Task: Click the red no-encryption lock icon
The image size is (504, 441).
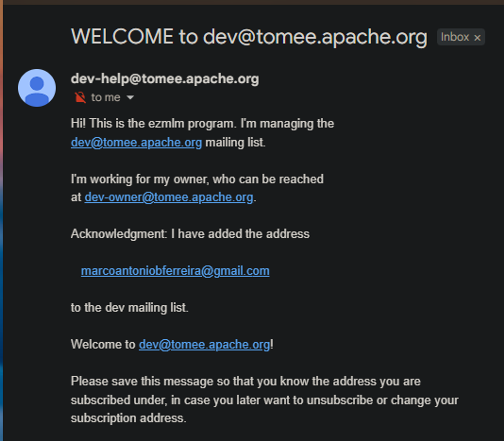Action: click(x=80, y=97)
